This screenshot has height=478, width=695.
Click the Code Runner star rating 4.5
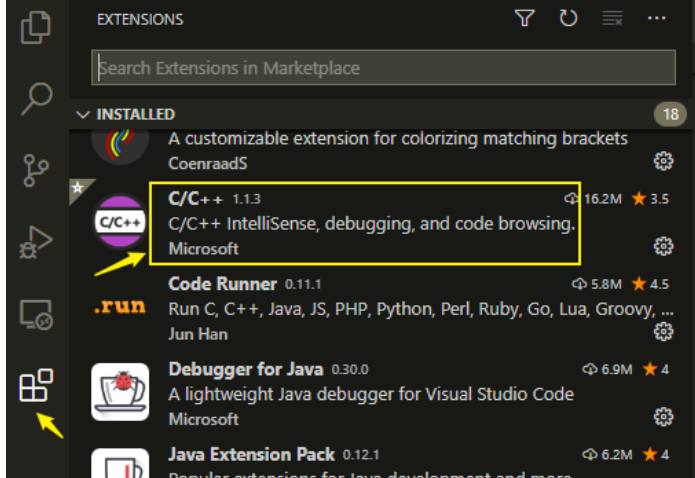coord(650,284)
